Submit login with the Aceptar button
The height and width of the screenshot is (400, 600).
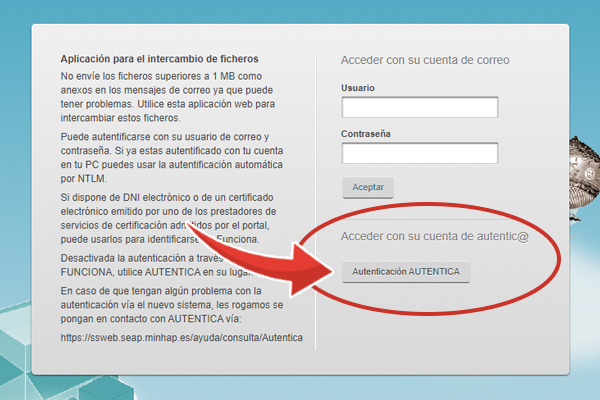tap(368, 188)
